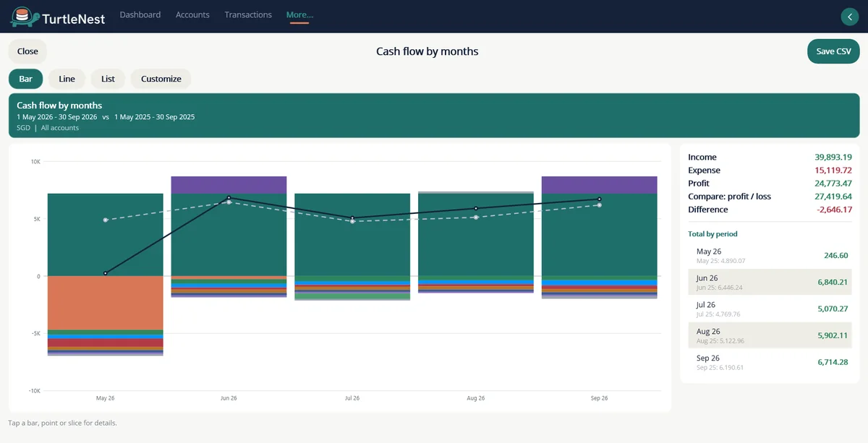Tap the light green expense slice in Jul 26
Screen dimensions: 868x443
coord(352,295)
